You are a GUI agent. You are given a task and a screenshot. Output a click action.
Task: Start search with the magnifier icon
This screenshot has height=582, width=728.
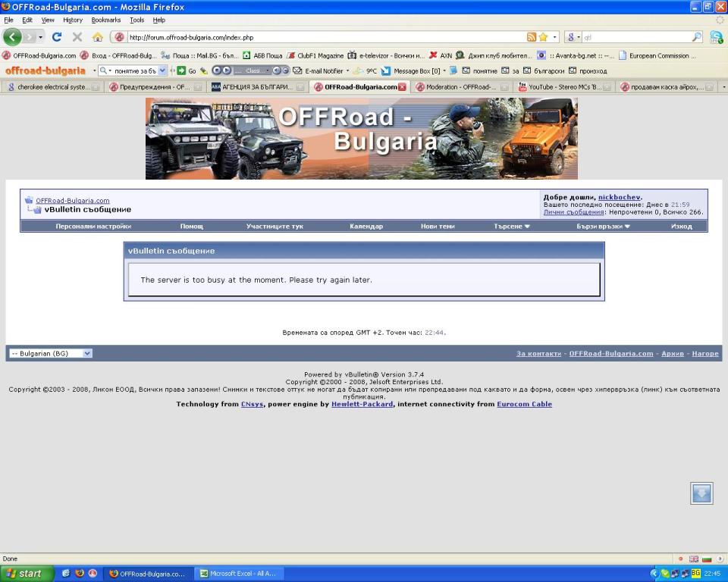point(696,37)
